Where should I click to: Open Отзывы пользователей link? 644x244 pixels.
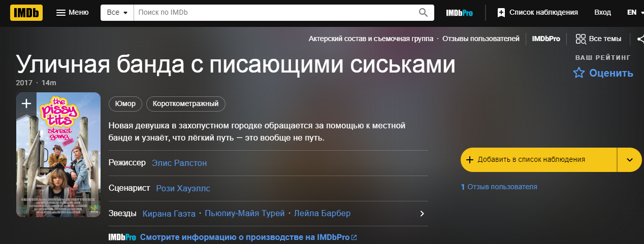(481, 39)
